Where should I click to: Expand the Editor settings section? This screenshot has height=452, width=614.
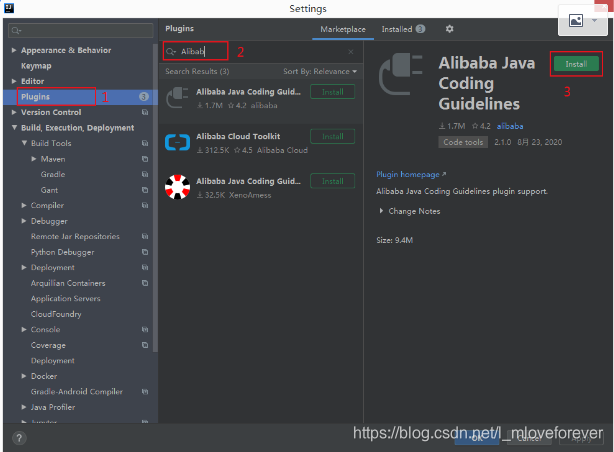(14, 81)
